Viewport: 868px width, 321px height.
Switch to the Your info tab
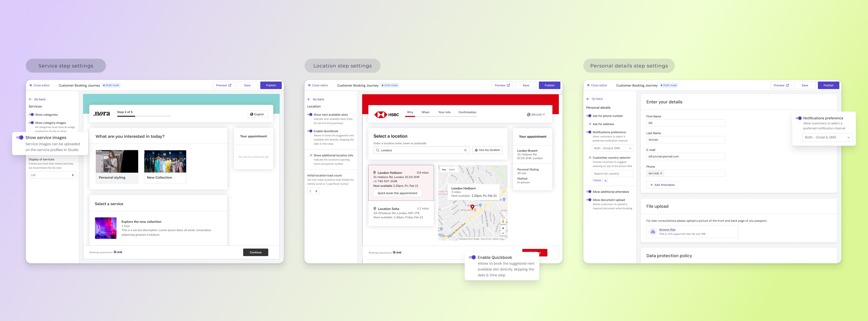click(444, 112)
